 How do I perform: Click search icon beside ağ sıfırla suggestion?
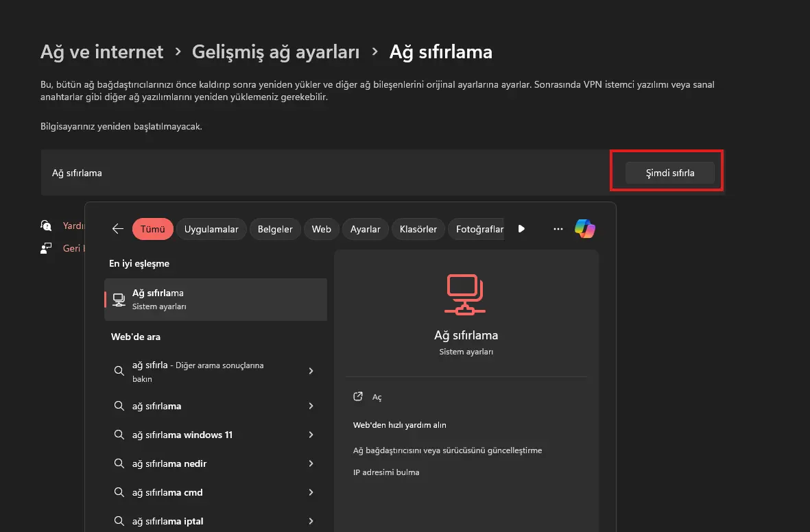(x=119, y=371)
